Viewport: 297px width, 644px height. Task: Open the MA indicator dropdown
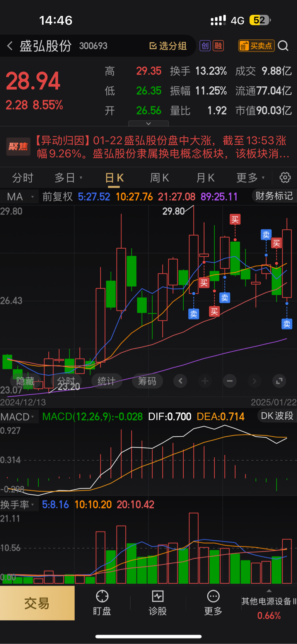(x=20, y=196)
